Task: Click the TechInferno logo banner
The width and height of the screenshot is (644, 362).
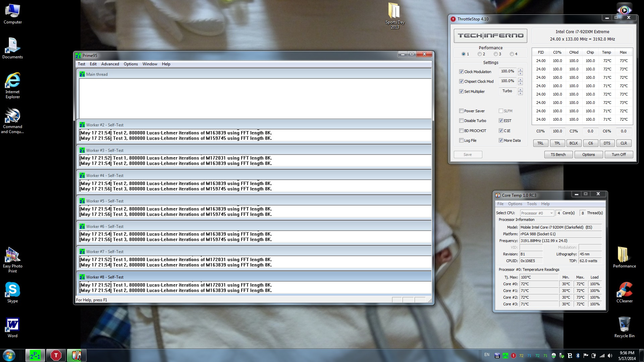Action: 490,36
